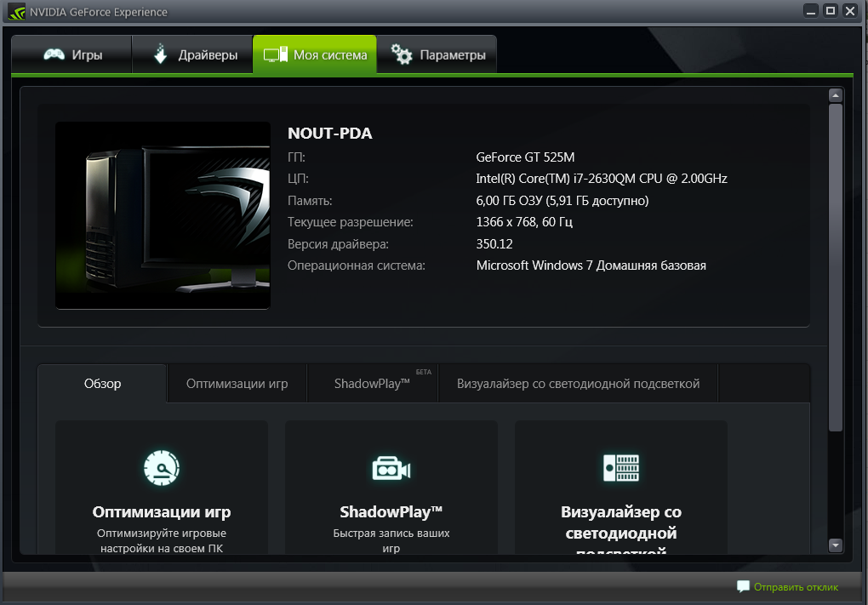Open the Визуалайзер со светодиодной card heading
This screenshot has width=868, height=605.
pyautogui.click(x=621, y=531)
